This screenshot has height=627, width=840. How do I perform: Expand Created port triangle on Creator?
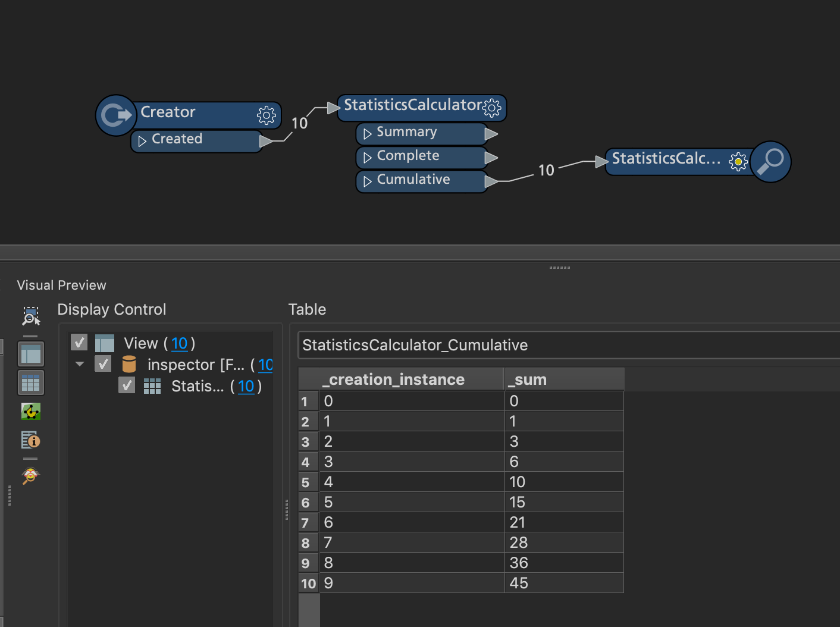142,141
